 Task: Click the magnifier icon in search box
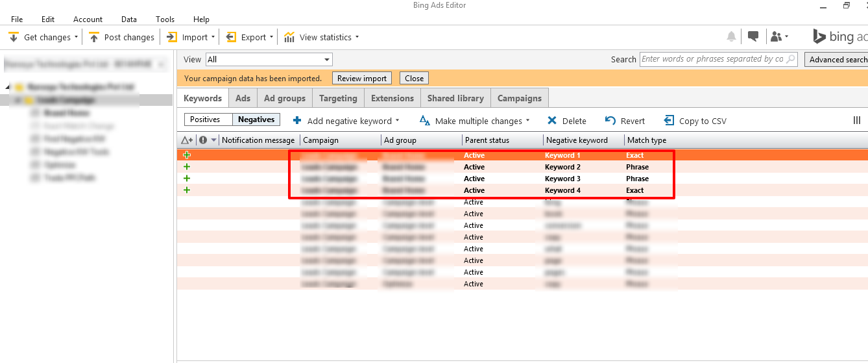point(790,59)
